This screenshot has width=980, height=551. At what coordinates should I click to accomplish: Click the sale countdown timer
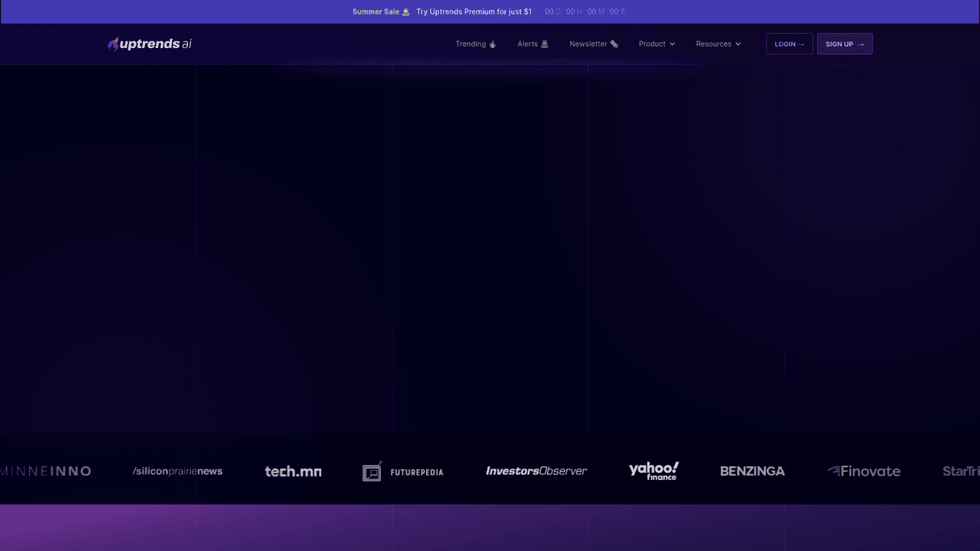click(585, 12)
